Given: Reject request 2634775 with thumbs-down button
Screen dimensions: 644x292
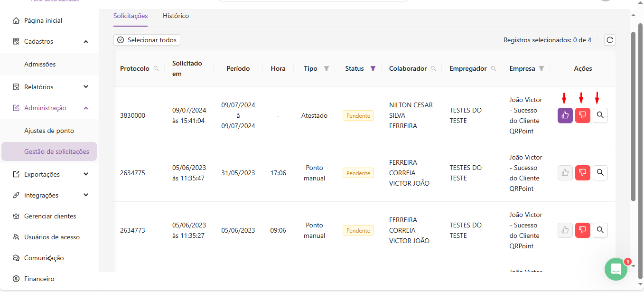Looking at the screenshot, I should click(582, 173).
